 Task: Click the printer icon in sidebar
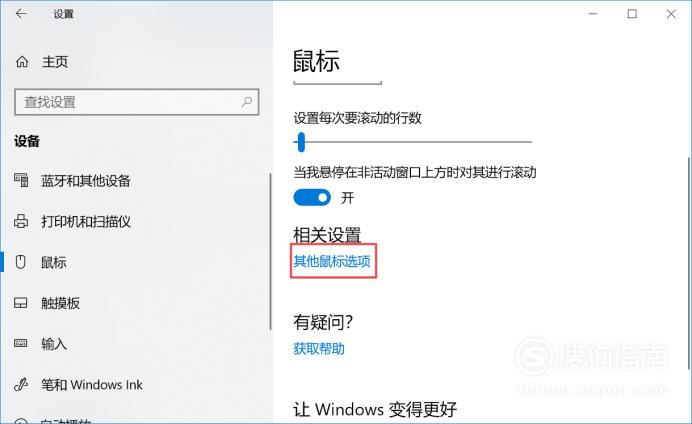click(21, 221)
